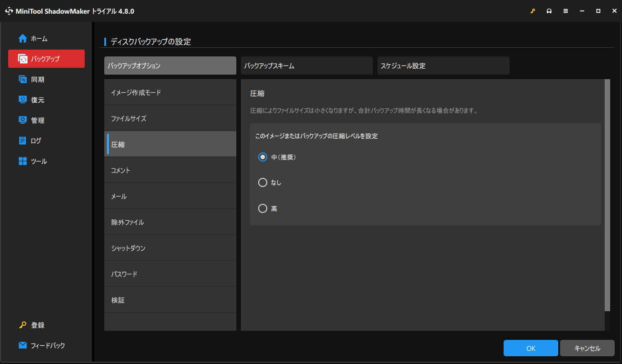Click the キャンセル button
The image size is (622, 364).
pyautogui.click(x=587, y=348)
